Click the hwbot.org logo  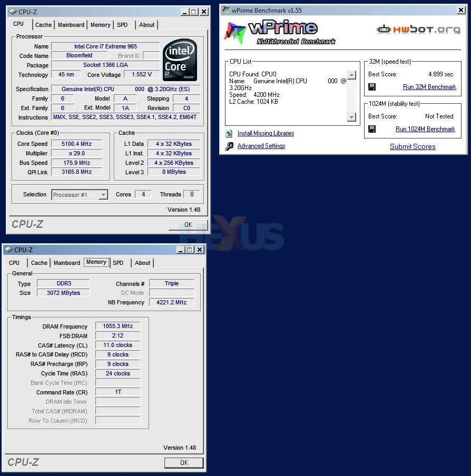click(x=418, y=29)
